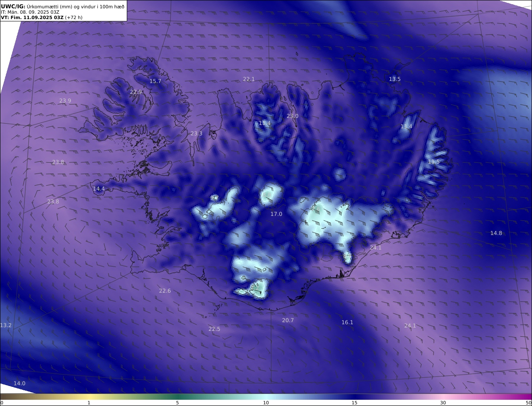
Task: Click the 22.9 value label
Action: click(136, 92)
